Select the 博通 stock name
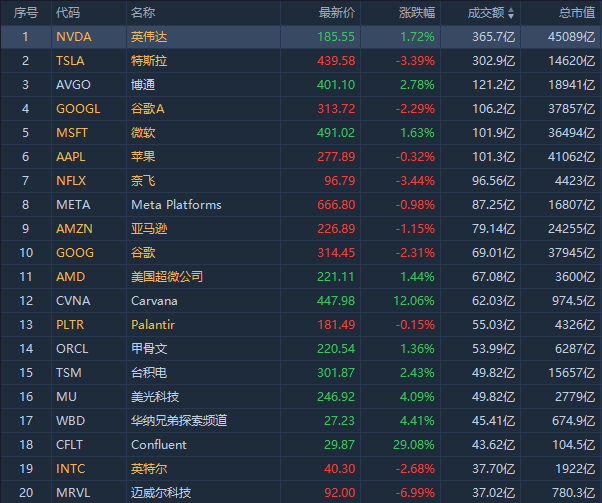This screenshot has height=503, width=602. point(143,85)
